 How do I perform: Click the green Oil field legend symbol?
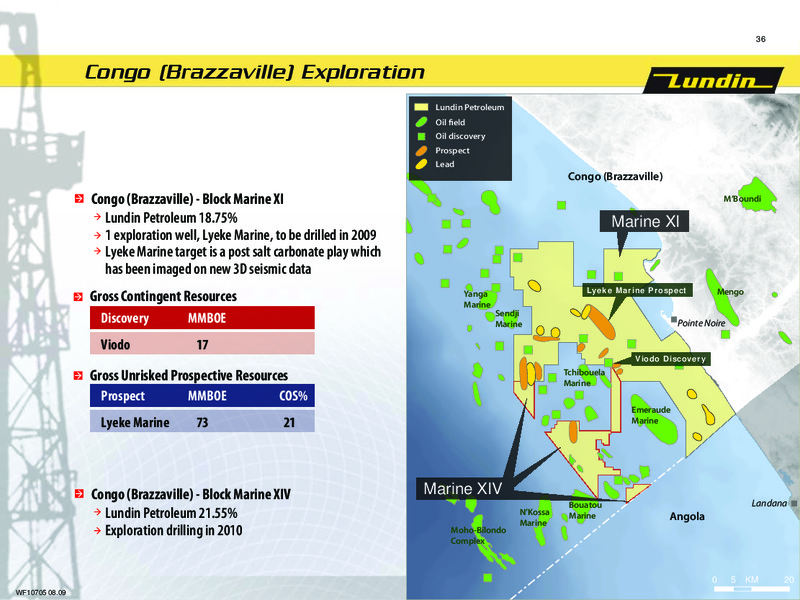point(421,122)
